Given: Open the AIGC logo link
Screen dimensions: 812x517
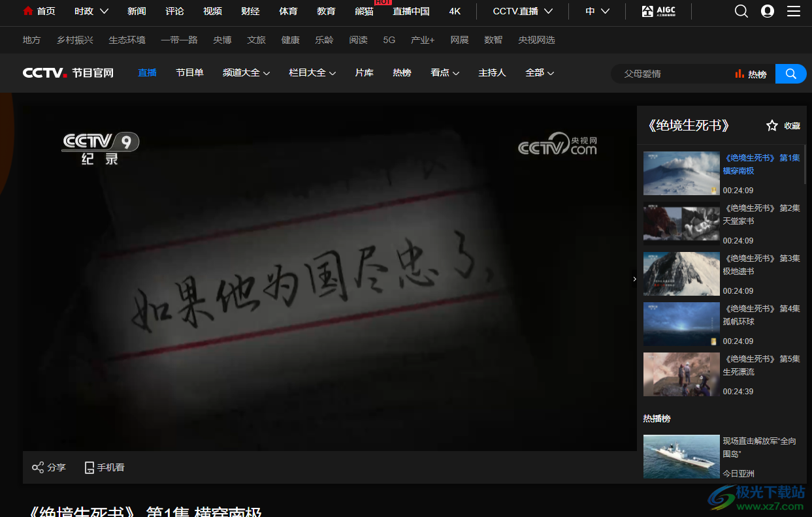Looking at the screenshot, I should 658,11.
